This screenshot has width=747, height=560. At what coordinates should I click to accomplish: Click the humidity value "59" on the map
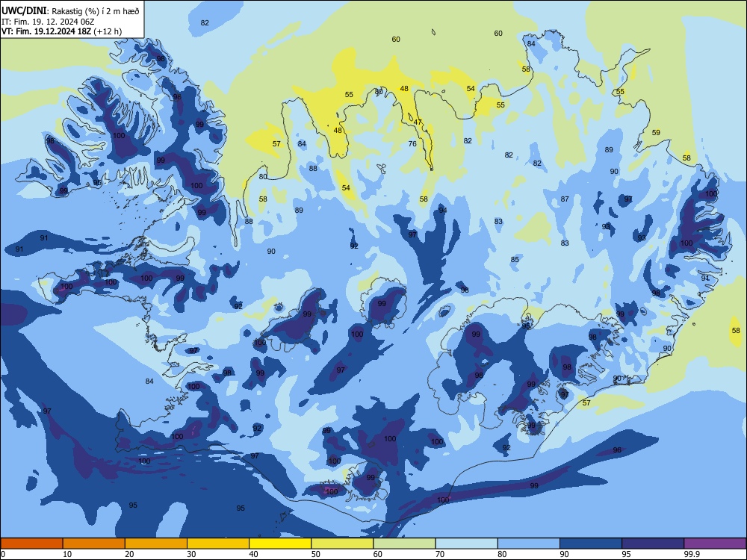click(656, 132)
